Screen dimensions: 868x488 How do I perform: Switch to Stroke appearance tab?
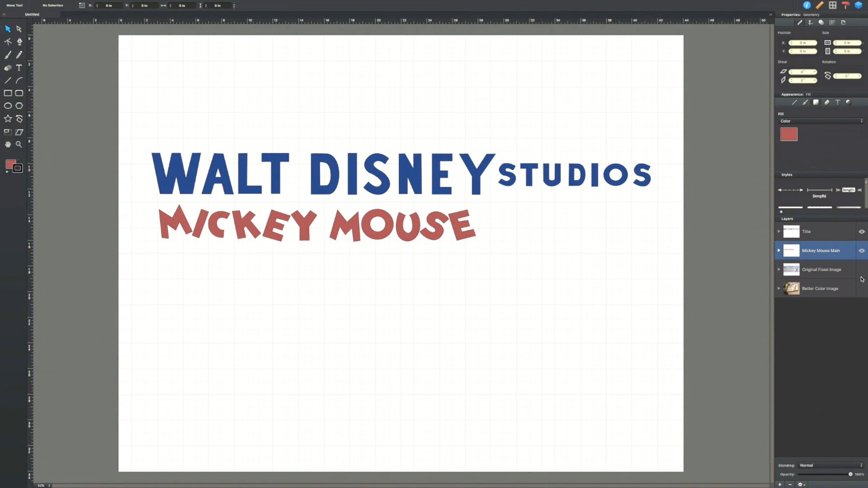point(794,102)
